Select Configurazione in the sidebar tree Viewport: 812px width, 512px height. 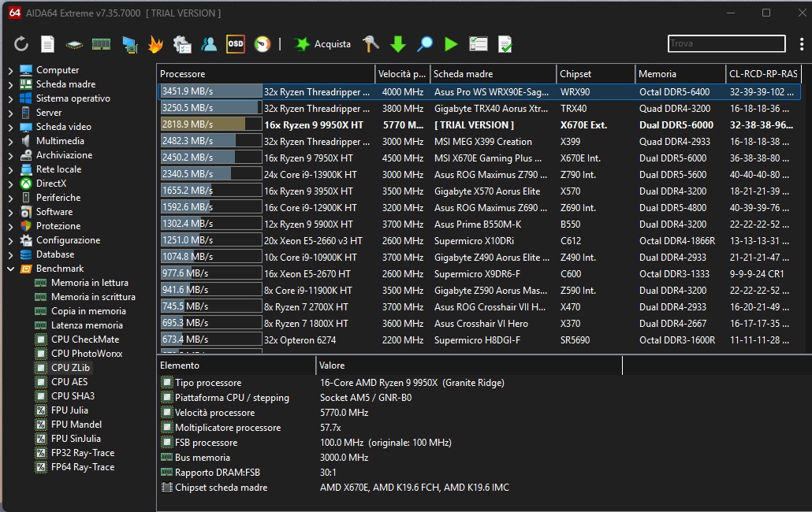click(68, 240)
